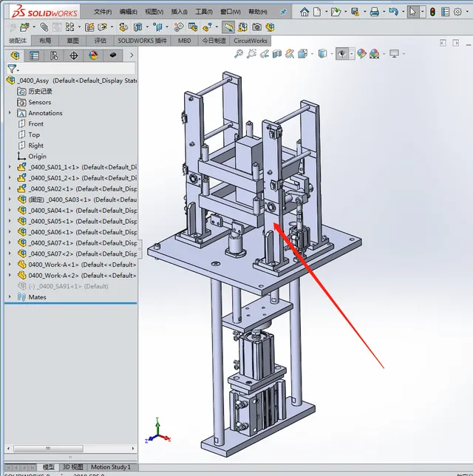This screenshot has width=473, height=476.
Task: Select the CircuitWorks ribbon tab
Action: (251, 41)
